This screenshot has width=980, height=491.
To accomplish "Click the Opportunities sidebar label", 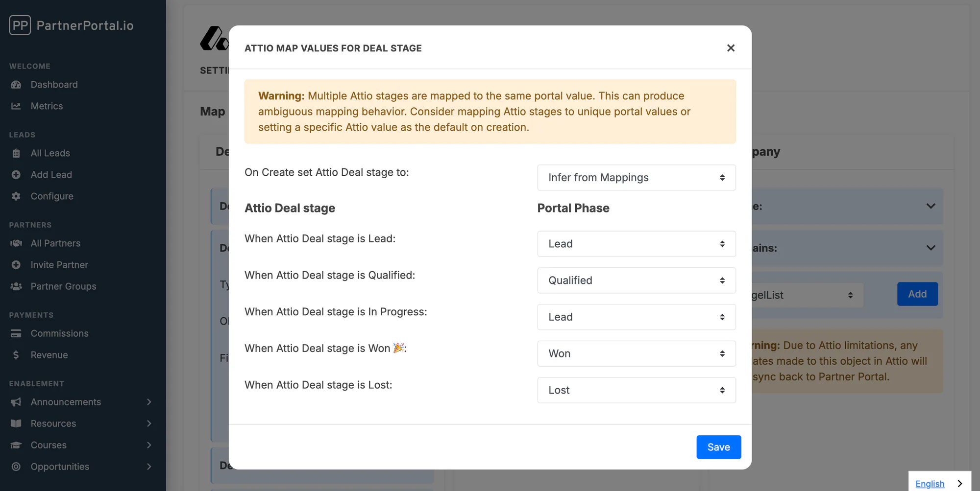I will 60,467.
